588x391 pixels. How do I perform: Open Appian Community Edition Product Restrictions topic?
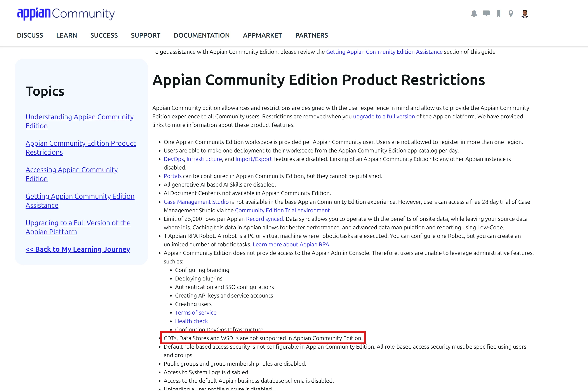click(81, 148)
